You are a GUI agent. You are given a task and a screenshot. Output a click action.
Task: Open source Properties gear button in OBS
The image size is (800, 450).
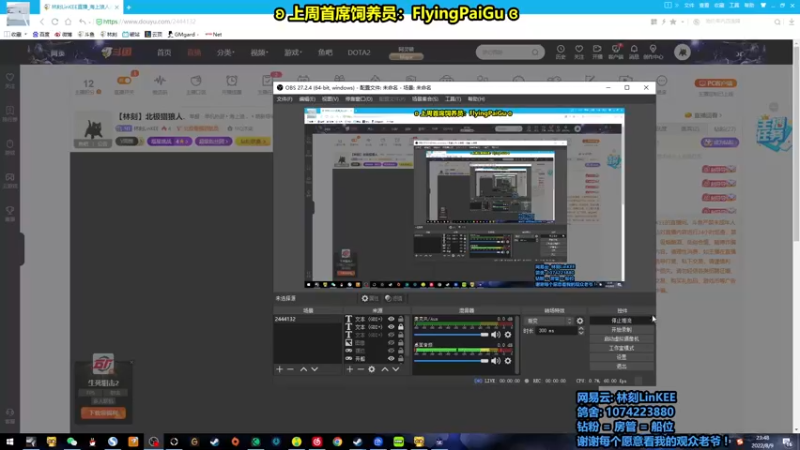pyautogui.click(x=370, y=298)
